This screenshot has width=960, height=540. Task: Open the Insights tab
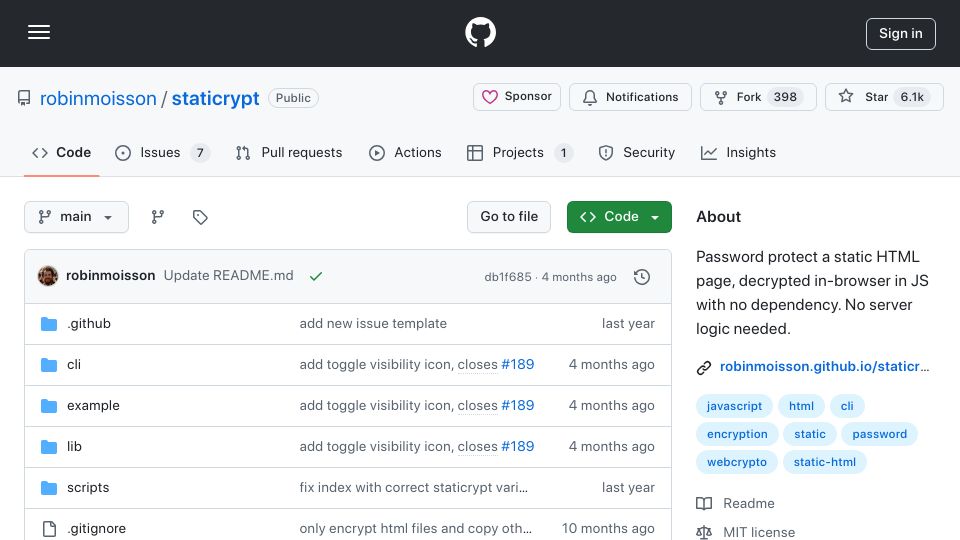[738, 152]
